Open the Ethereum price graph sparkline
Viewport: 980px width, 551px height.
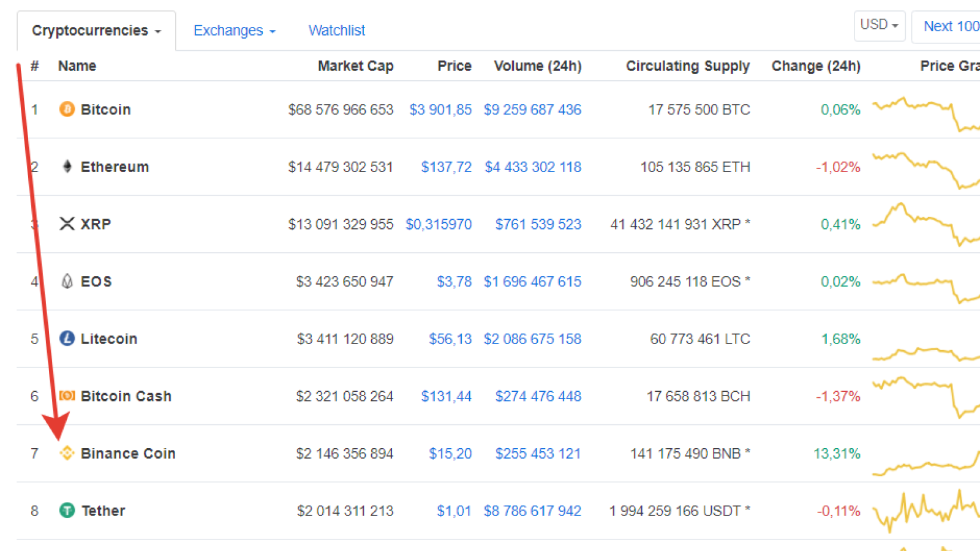[x=926, y=170]
